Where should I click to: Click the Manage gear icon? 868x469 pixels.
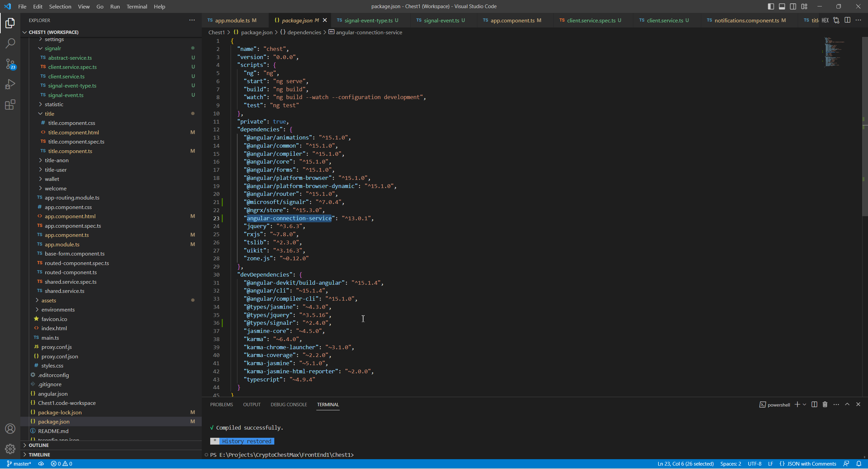point(10,449)
